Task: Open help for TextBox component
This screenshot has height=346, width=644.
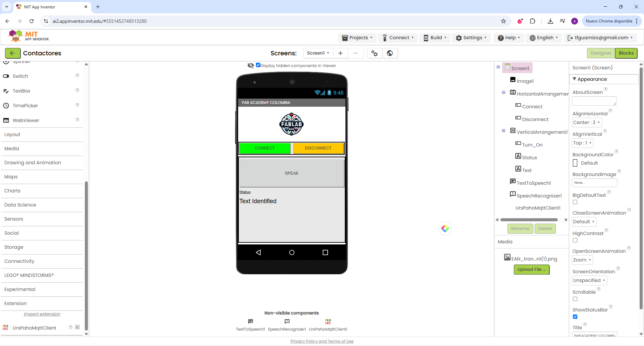Action: click(77, 90)
